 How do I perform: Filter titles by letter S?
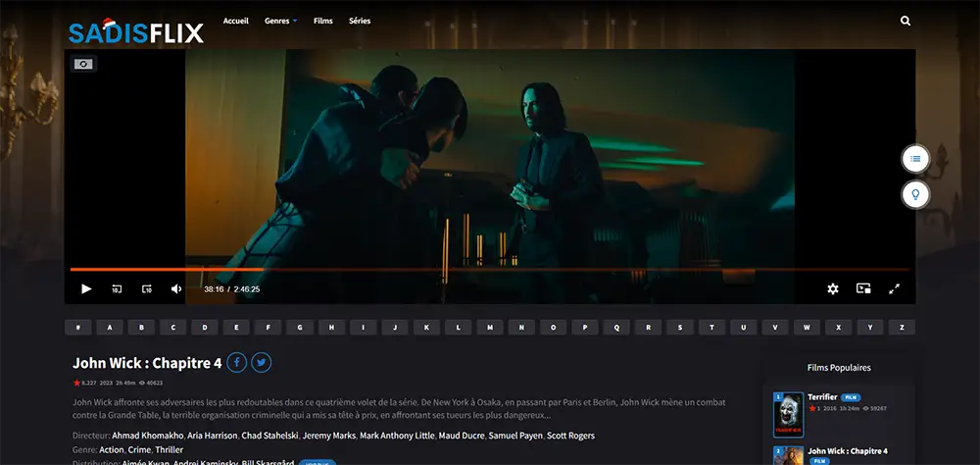(x=680, y=328)
